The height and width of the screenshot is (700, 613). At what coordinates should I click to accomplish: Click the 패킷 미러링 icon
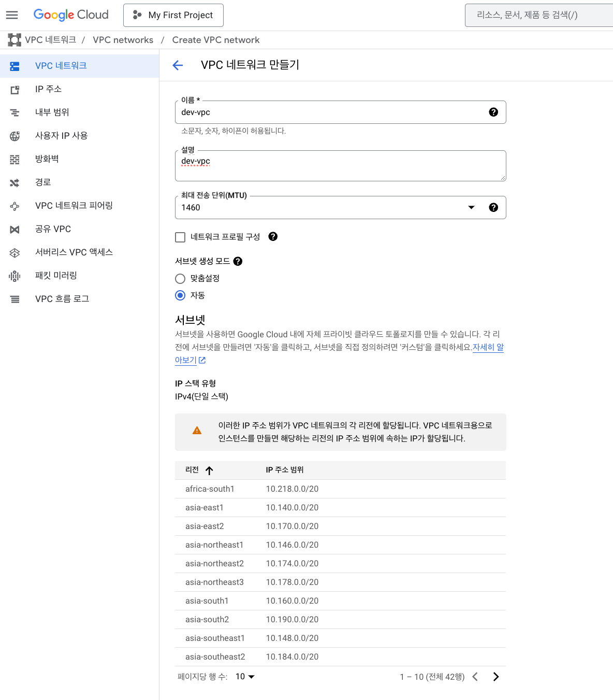pyautogui.click(x=14, y=276)
